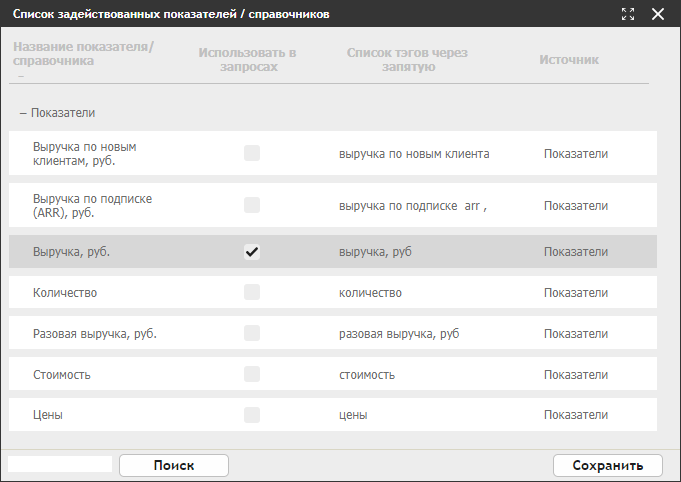
Task: Select row name 'Цены'
Action: [x=48, y=415]
